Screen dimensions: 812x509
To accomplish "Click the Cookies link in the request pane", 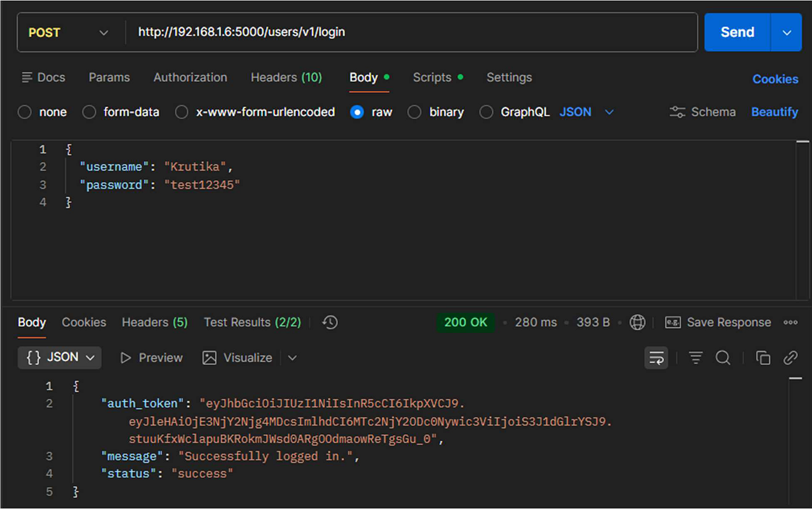I will [x=775, y=79].
